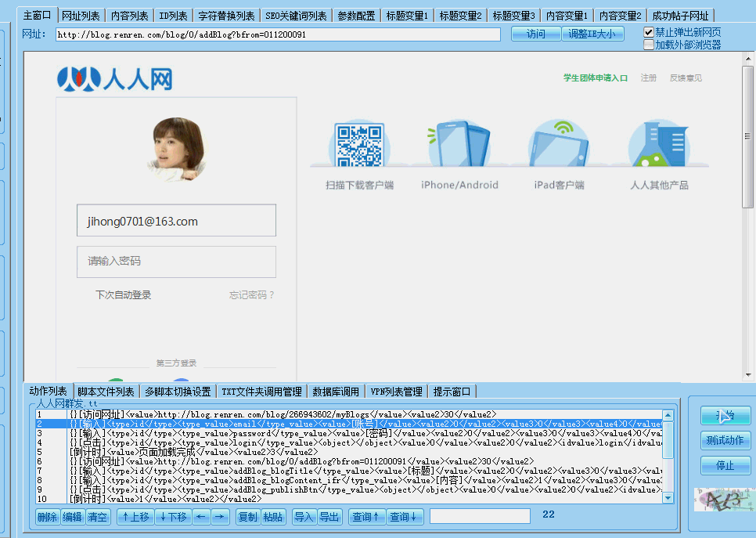Click the 清空 button
This screenshot has width=756, height=538.
coord(97,517)
